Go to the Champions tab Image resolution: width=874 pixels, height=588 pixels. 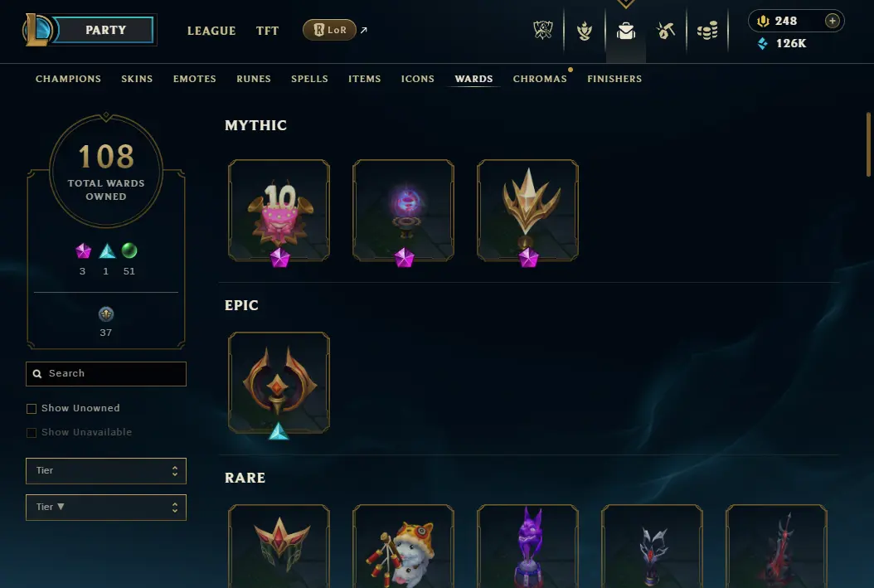pyautogui.click(x=69, y=79)
